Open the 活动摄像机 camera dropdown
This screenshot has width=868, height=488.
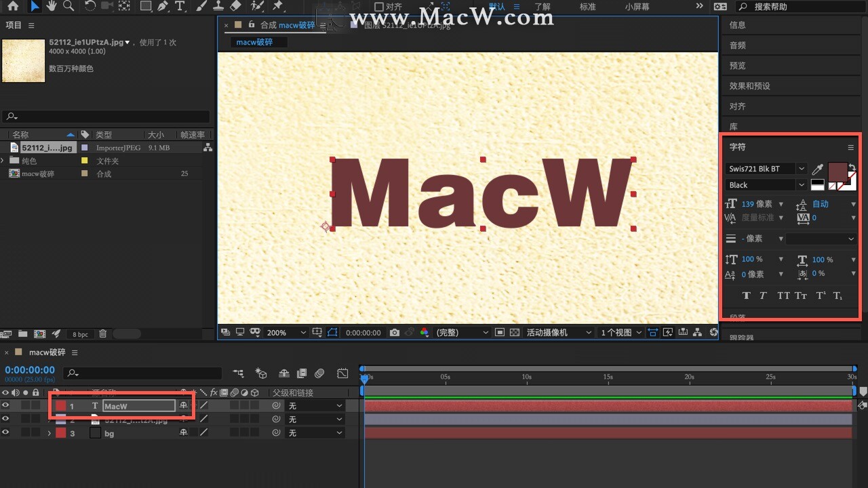[558, 333]
